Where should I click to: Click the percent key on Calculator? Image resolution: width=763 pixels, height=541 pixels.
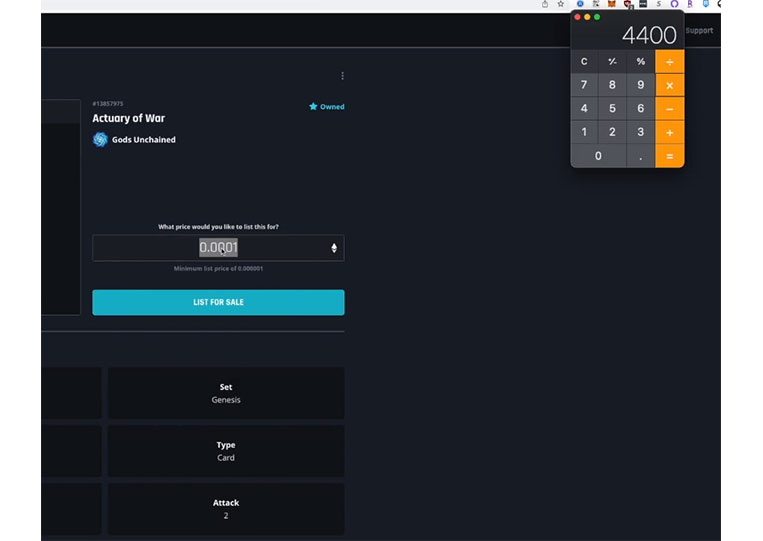(640, 61)
